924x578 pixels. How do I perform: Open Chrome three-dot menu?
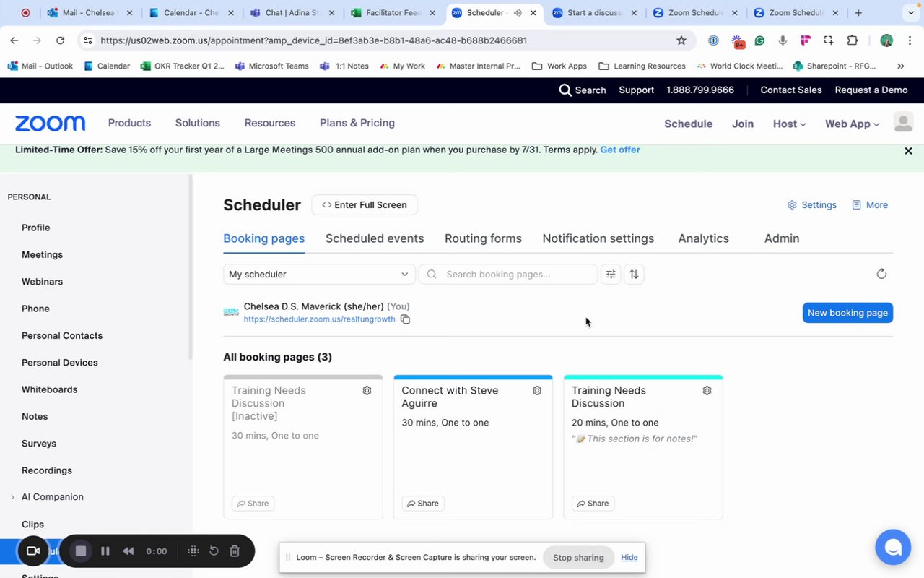[910, 40]
